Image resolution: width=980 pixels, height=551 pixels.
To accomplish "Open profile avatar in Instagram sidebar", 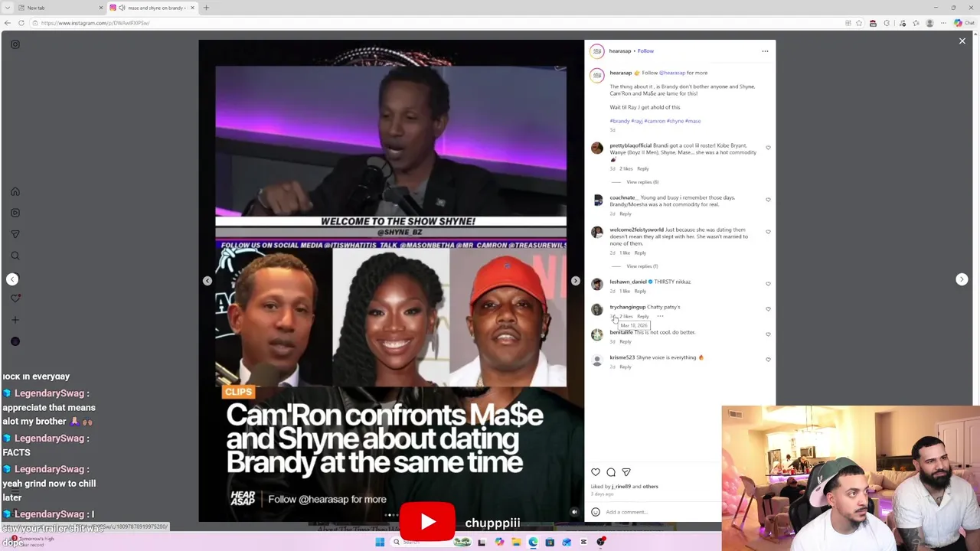I will tap(15, 341).
